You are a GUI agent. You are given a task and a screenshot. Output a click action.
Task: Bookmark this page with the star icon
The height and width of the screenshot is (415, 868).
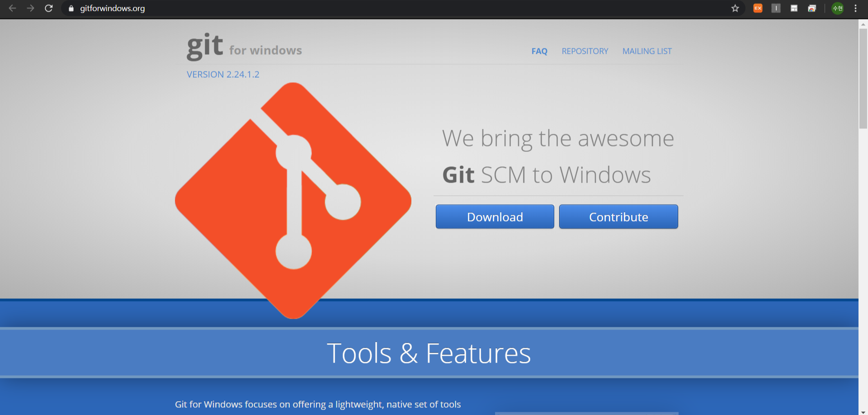[x=735, y=8]
